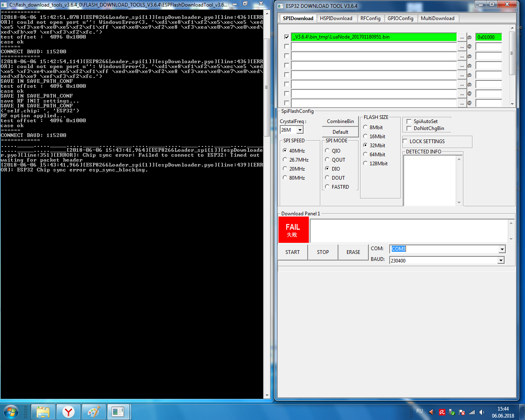Switch to the SPIDownload tab
525x420 pixels.
298,18
